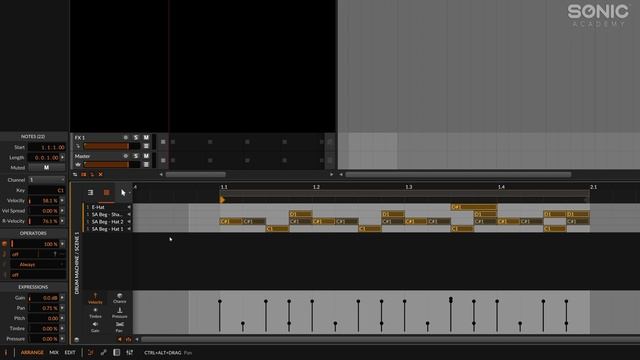Viewport: 640px width, 360px height.
Task: Mute the Master track
Action: pyautogui.click(x=146, y=156)
